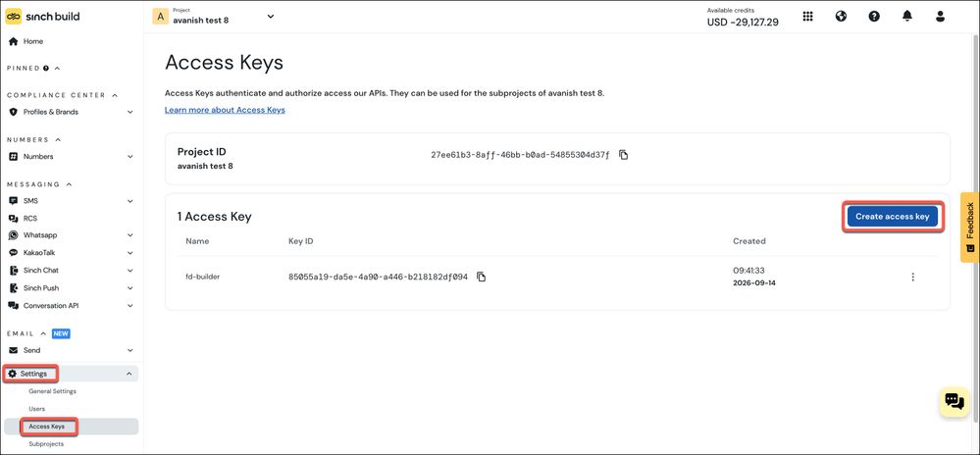Screen dimensions: 980x455
Task: Click the Key ID value 85055a19
Action: [378, 277]
